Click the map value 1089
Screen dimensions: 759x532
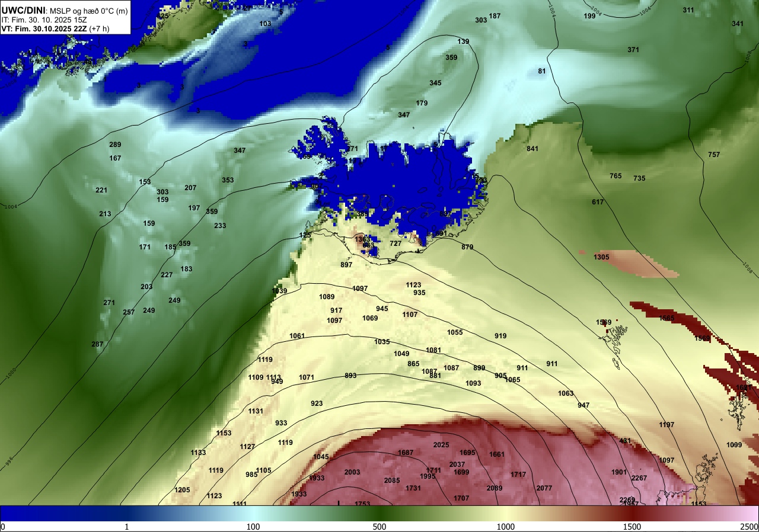[x=327, y=297]
